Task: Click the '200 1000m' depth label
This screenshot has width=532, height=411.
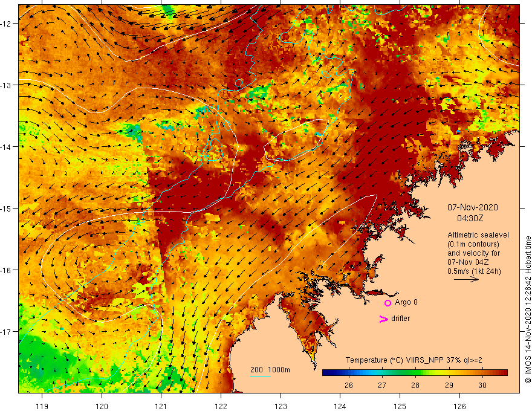Action: tap(270, 370)
